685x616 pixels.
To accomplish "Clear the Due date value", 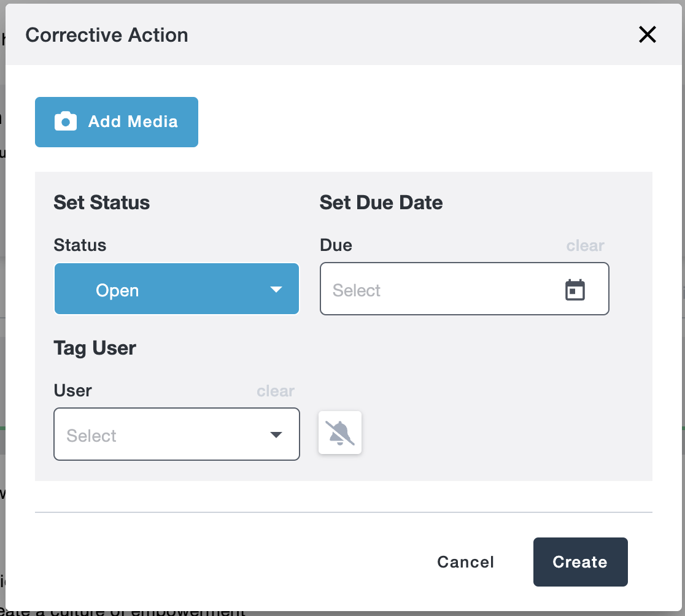I will (585, 246).
